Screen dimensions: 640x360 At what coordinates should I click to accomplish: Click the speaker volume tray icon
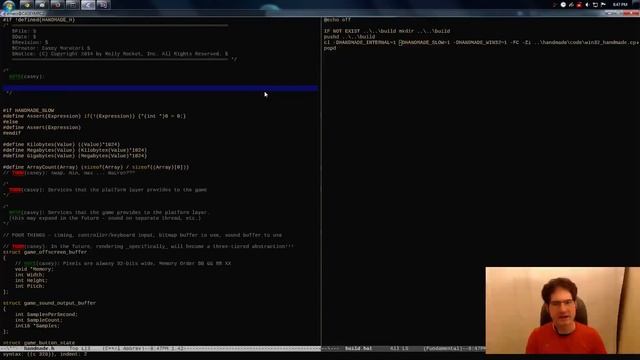click(587, 5)
